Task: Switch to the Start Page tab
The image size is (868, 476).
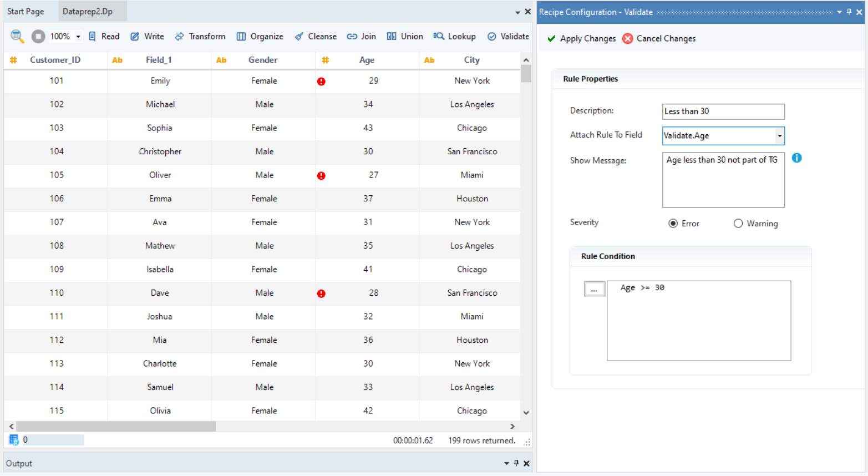Action: coord(26,11)
